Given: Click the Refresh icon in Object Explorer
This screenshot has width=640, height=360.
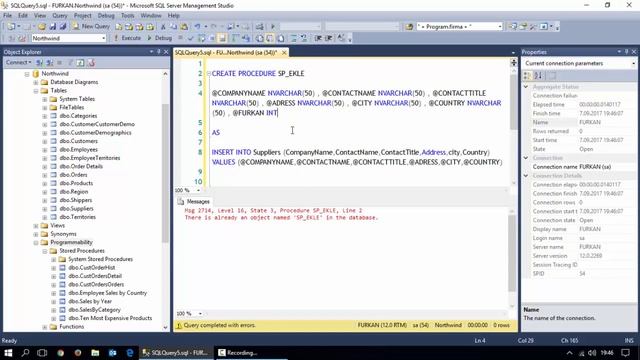Looking at the screenshot, I should coord(80,62).
